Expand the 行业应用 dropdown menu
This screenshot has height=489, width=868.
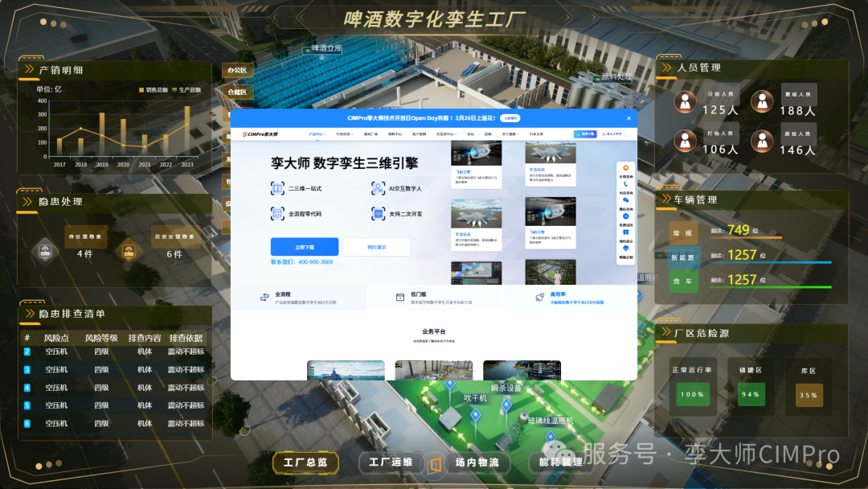coord(344,134)
